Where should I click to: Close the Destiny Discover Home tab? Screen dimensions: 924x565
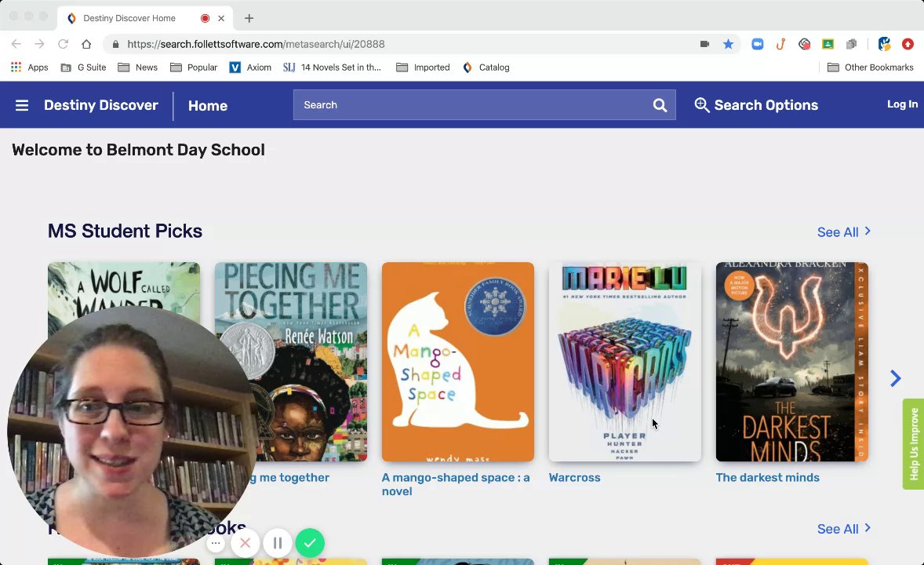coord(221,18)
